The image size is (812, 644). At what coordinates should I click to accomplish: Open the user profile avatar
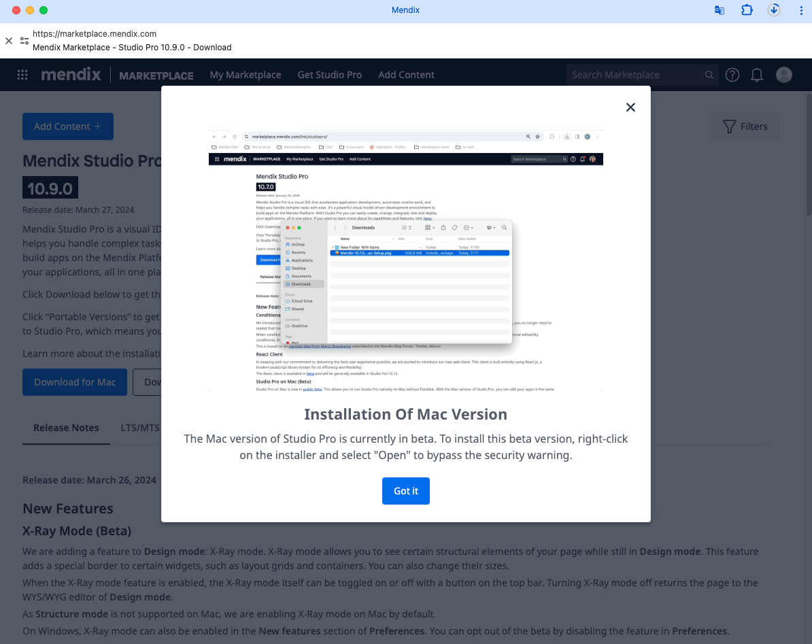[x=784, y=75]
